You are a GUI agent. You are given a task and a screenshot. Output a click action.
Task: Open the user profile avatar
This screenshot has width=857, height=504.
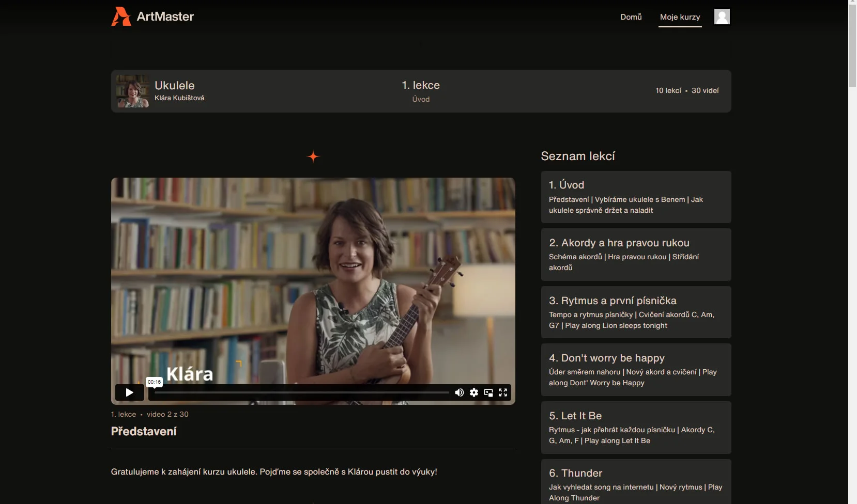[x=722, y=17]
